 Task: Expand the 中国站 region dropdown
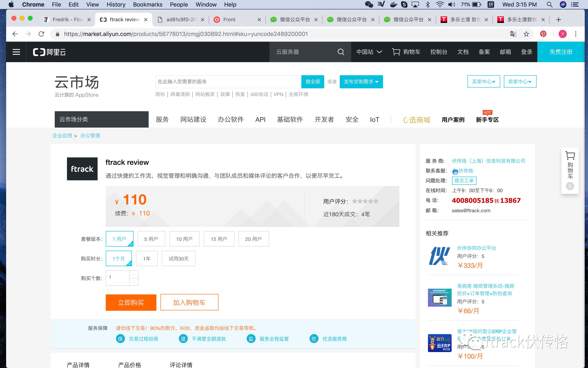click(369, 52)
